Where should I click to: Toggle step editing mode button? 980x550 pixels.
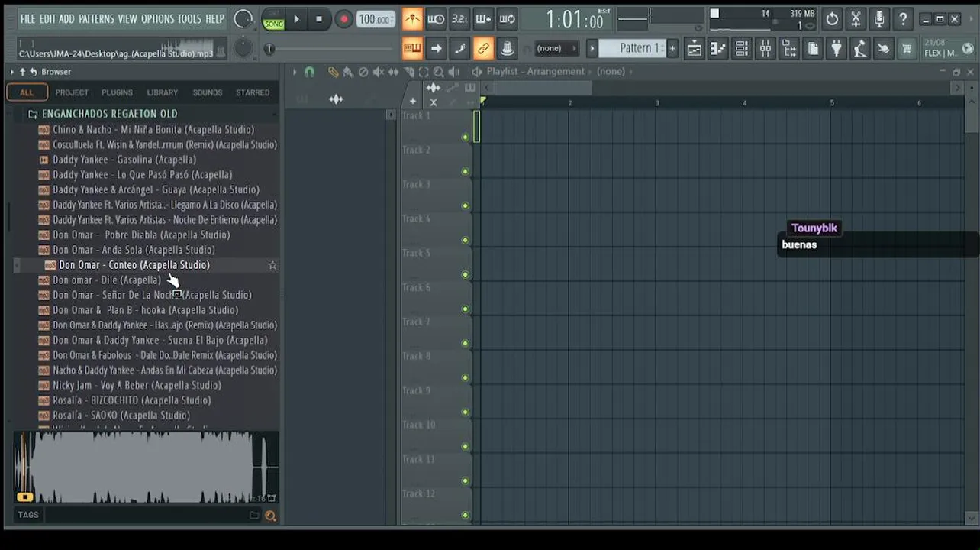(459, 49)
